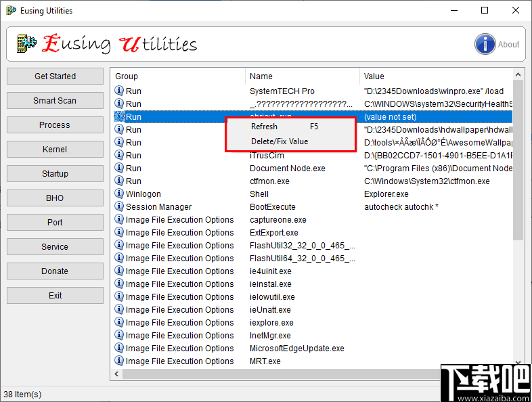Click info icon of MRT.exe row
Viewport: 532px width, 402px height.
coord(118,361)
